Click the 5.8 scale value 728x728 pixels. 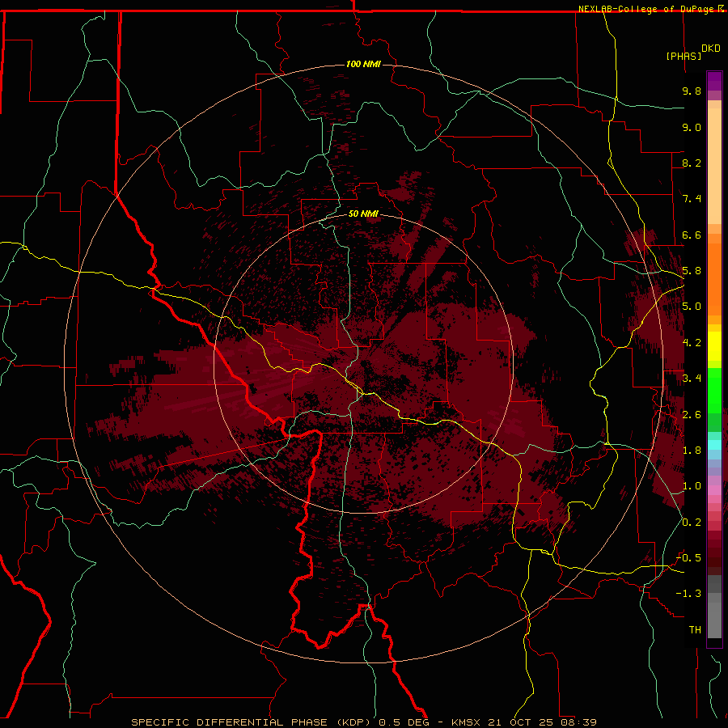click(692, 271)
